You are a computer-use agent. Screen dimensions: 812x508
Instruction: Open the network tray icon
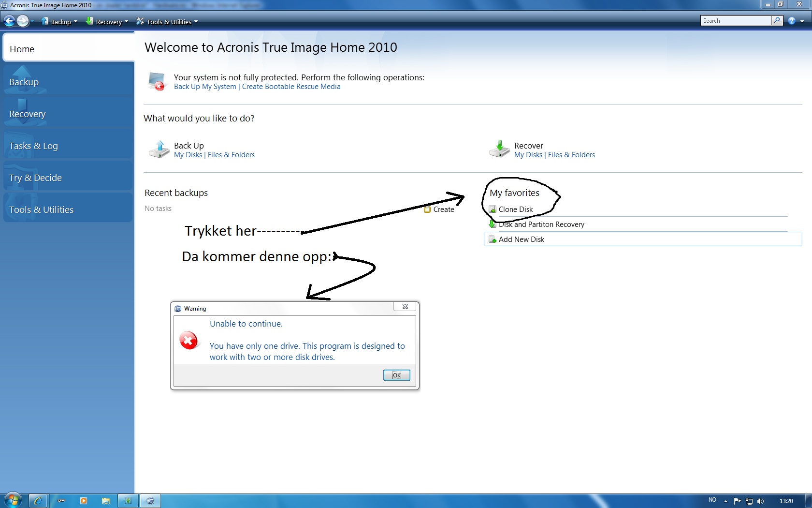coord(749,501)
